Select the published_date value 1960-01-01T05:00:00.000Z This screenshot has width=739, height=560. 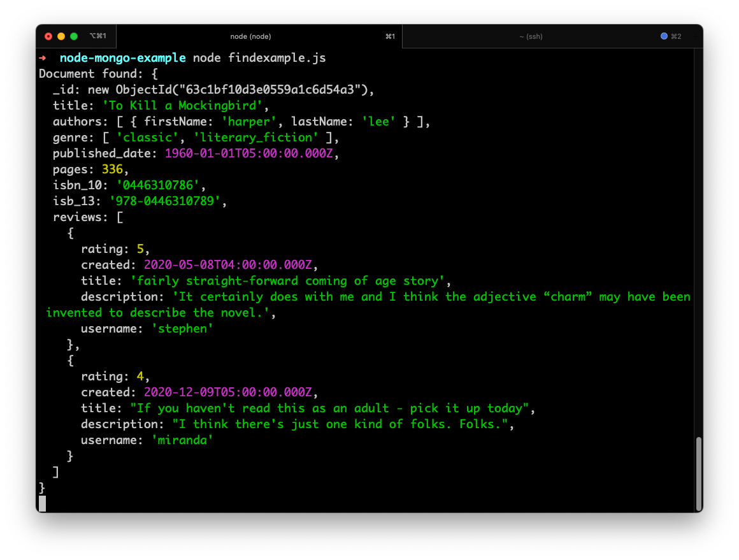[249, 154]
